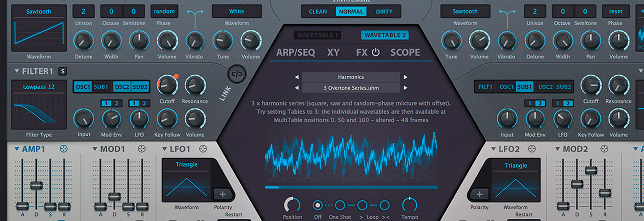Select the ping-pong Loop (><) radio button
The height and width of the screenshot is (221, 644).
pyautogui.click(x=385, y=205)
